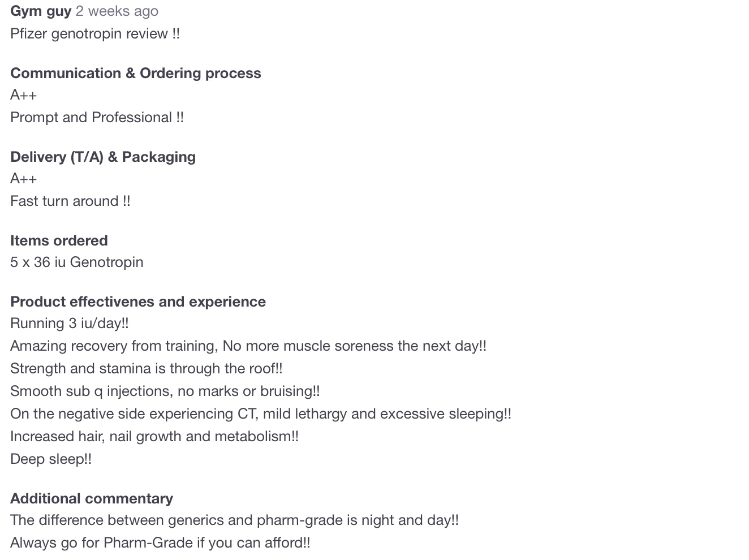Click 'Product effectivenes and experience' heading
Screen dimensions: 749x560
click(x=138, y=302)
